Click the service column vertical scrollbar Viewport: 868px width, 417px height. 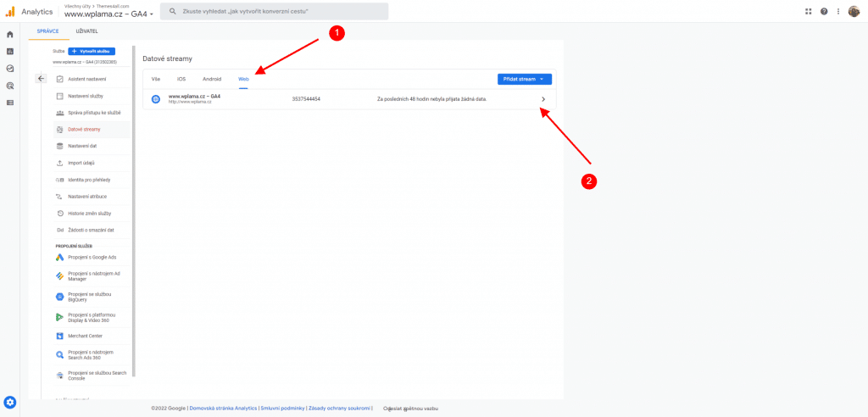click(x=133, y=210)
